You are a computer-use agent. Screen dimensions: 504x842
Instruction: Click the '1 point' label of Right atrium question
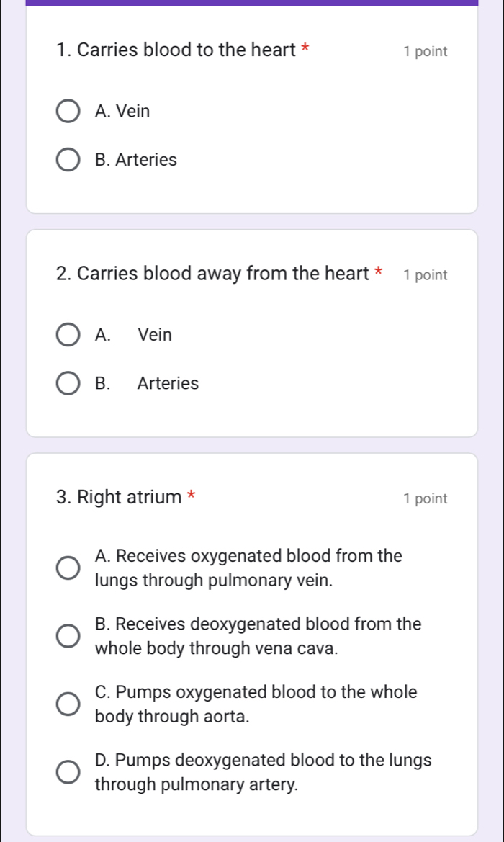[x=426, y=498]
